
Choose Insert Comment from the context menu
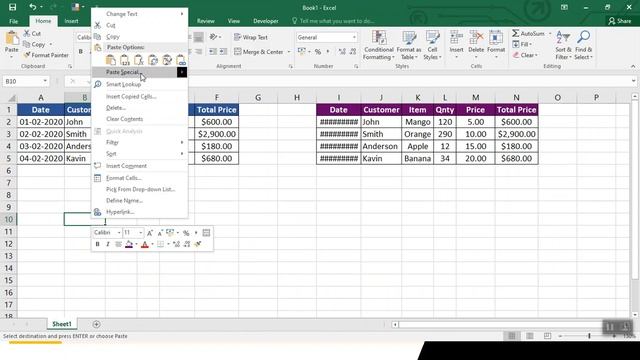point(140,166)
